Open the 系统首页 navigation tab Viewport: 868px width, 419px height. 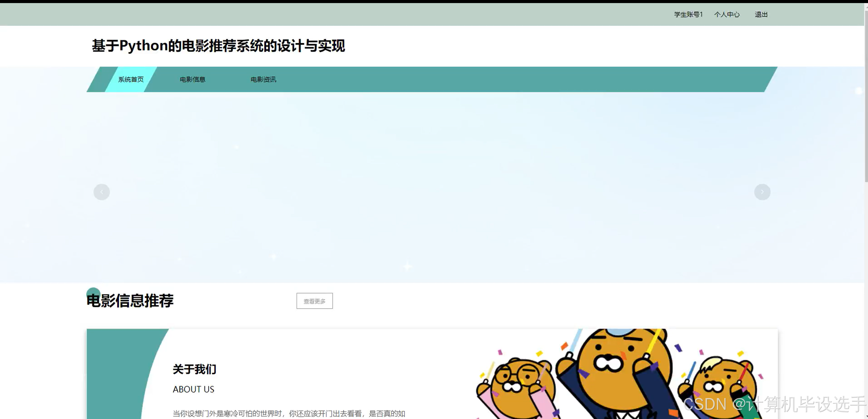pyautogui.click(x=131, y=79)
